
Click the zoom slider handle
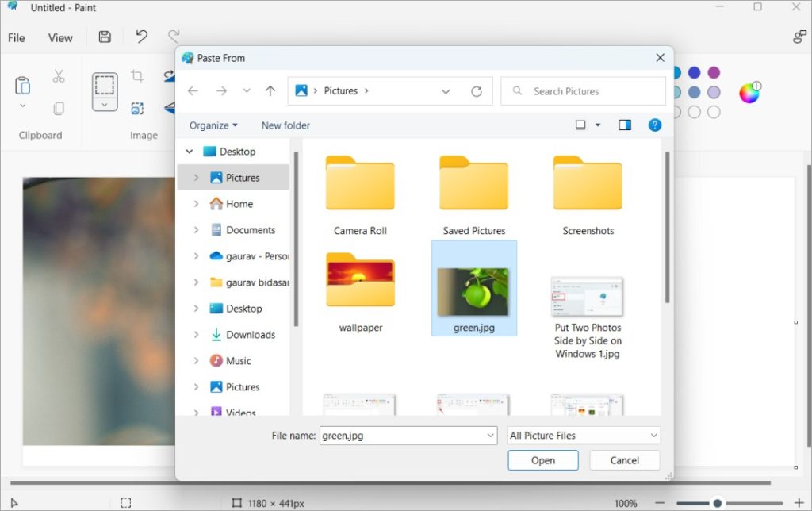click(x=718, y=503)
